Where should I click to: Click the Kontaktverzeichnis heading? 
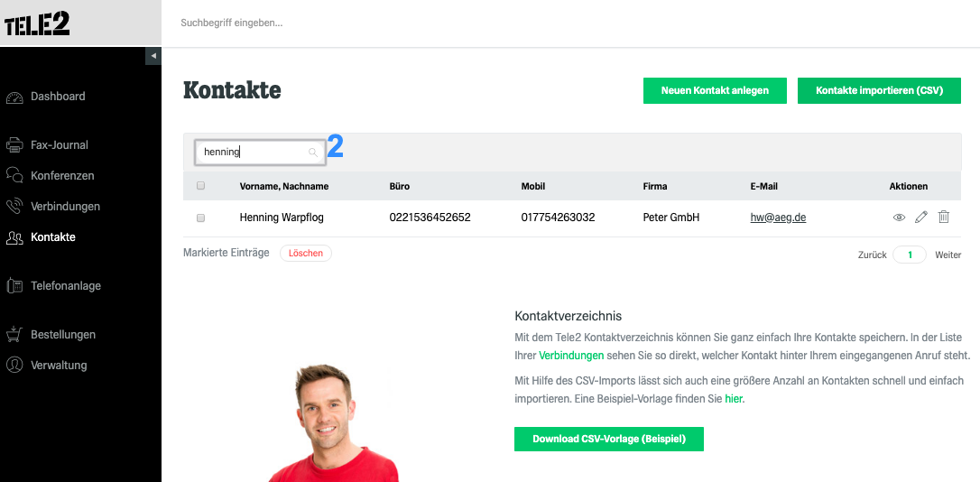(x=569, y=316)
